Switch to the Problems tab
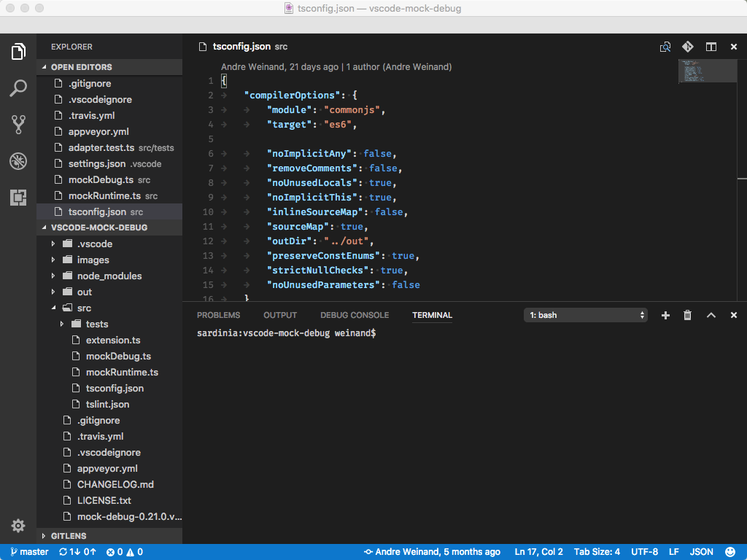 pos(218,315)
